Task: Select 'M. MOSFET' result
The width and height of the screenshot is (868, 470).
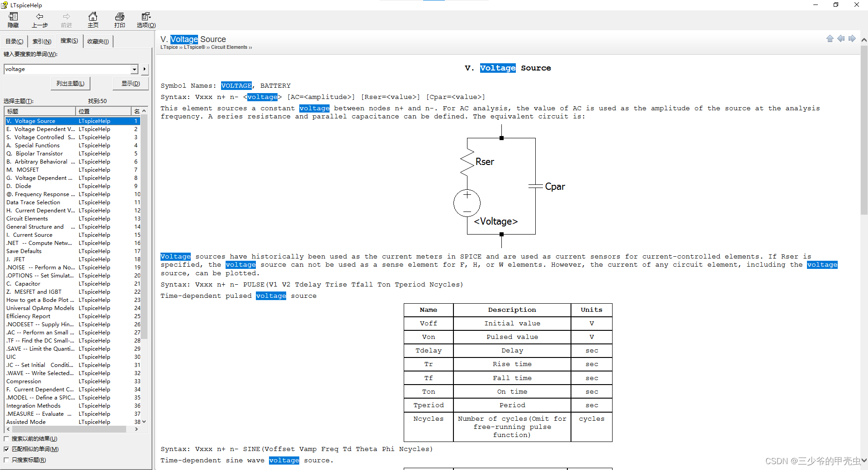Action: (72, 170)
